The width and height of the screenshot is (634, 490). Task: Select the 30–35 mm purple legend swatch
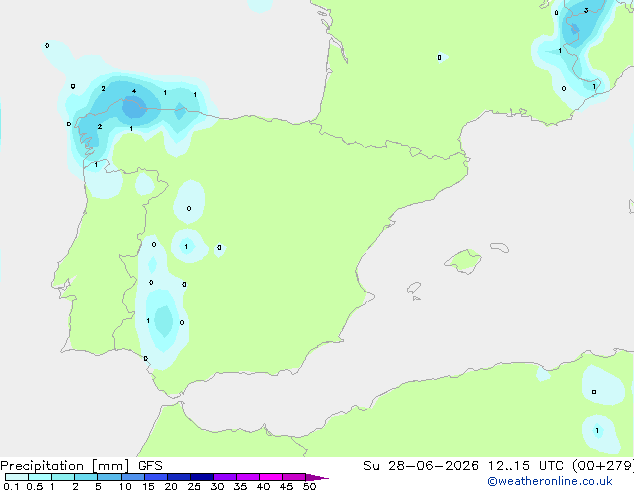[224, 477]
